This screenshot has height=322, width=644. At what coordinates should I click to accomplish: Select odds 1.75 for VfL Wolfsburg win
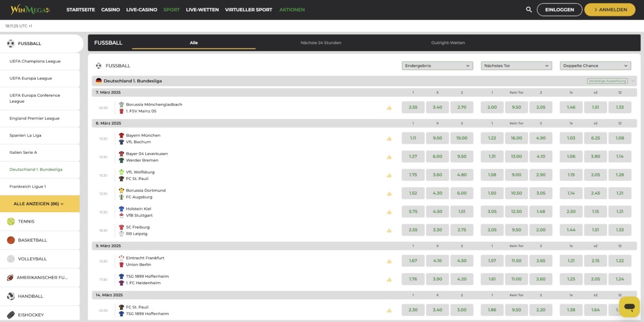(x=413, y=175)
